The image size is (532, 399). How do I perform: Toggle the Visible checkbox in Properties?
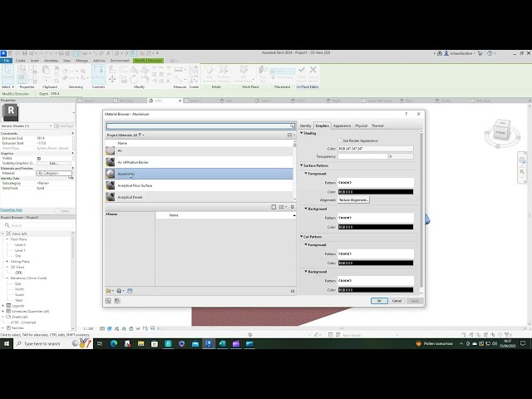pos(39,159)
